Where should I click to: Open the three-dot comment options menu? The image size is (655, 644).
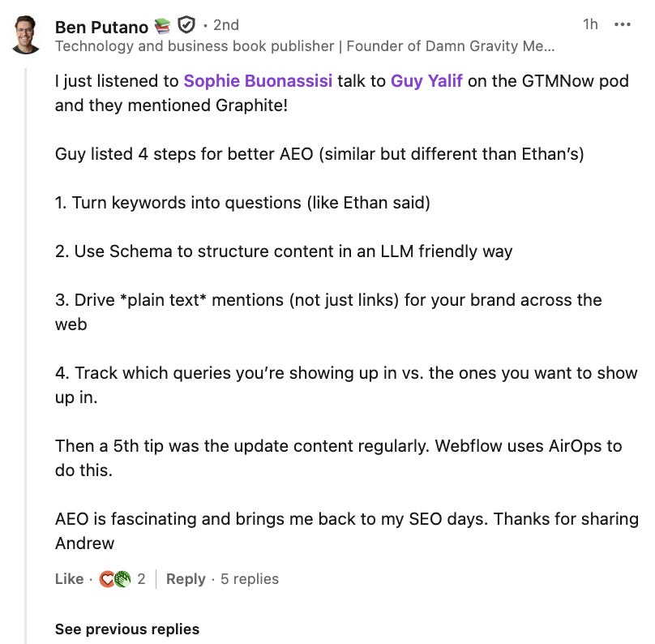click(623, 24)
